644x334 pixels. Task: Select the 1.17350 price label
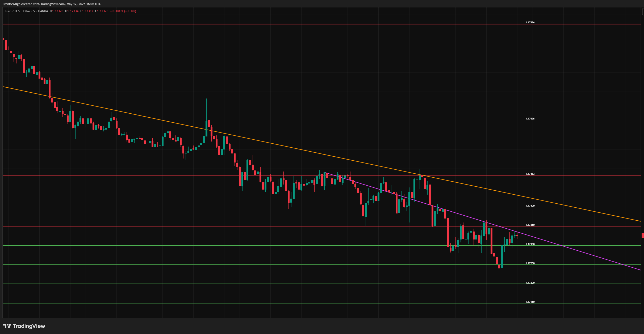(530, 225)
